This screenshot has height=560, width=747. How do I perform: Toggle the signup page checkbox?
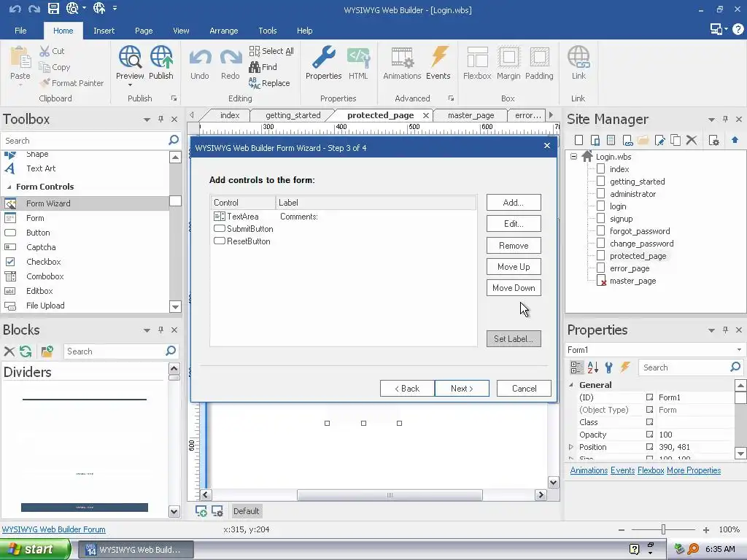click(x=601, y=219)
